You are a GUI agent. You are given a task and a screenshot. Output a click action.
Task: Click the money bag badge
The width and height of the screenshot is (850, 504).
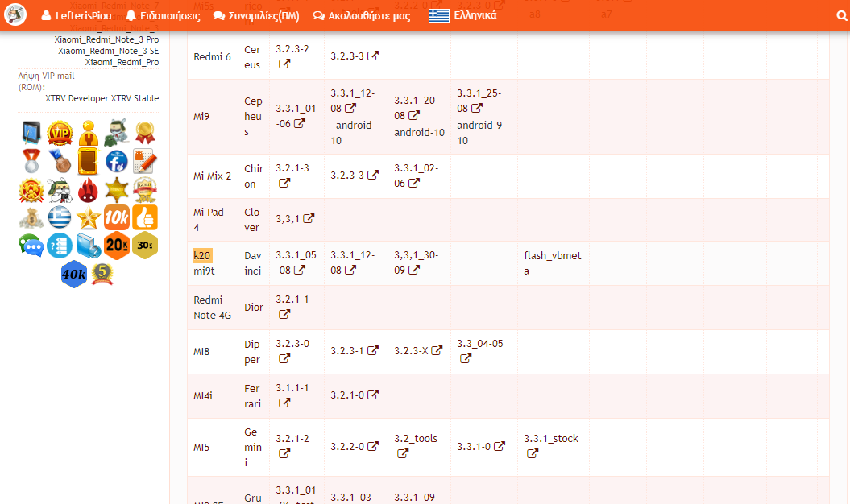pos(31,217)
